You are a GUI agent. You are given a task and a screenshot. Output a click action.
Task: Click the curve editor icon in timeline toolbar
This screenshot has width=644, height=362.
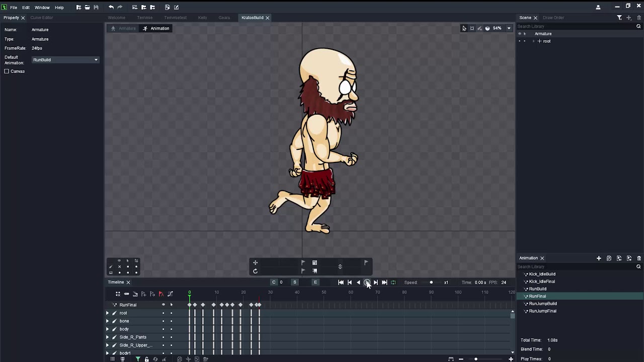[x=170, y=294]
